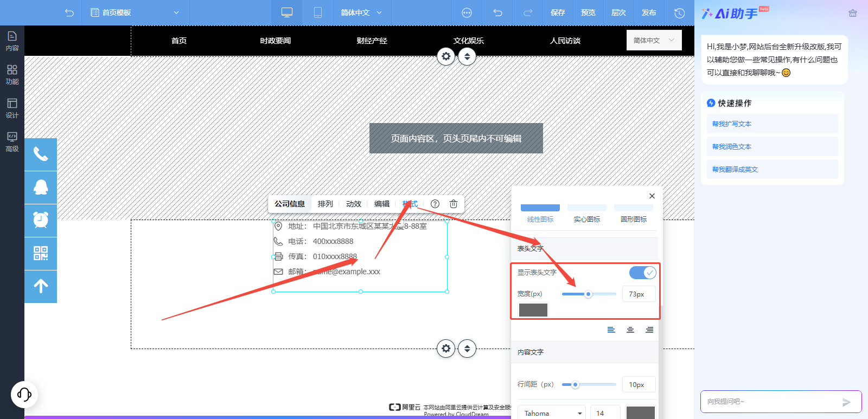Choose the 圆形图标 icon style
Viewport: 868px width, 419px height.
(634, 214)
